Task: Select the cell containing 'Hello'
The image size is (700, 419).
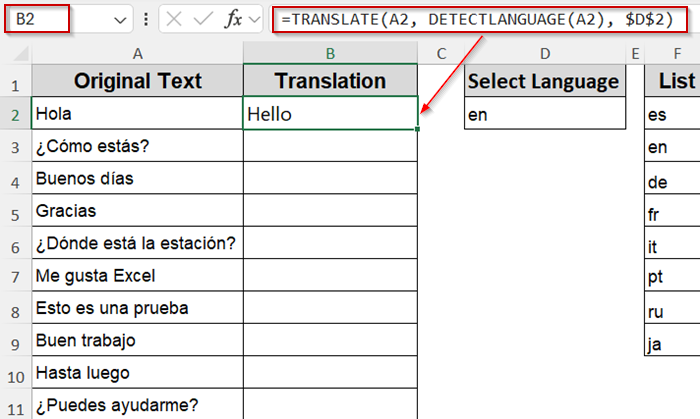Action: pyautogui.click(x=330, y=113)
